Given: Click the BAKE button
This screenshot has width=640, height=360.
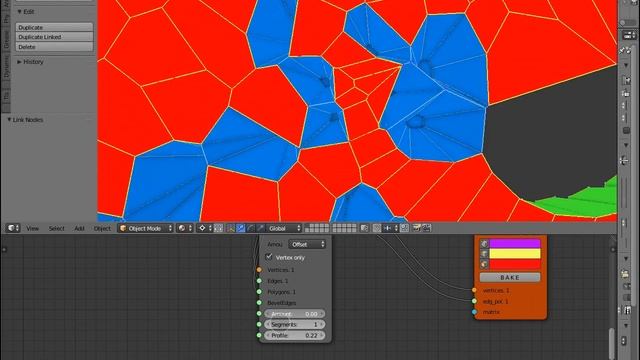Looking at the screenshot, I should point(510,278).
